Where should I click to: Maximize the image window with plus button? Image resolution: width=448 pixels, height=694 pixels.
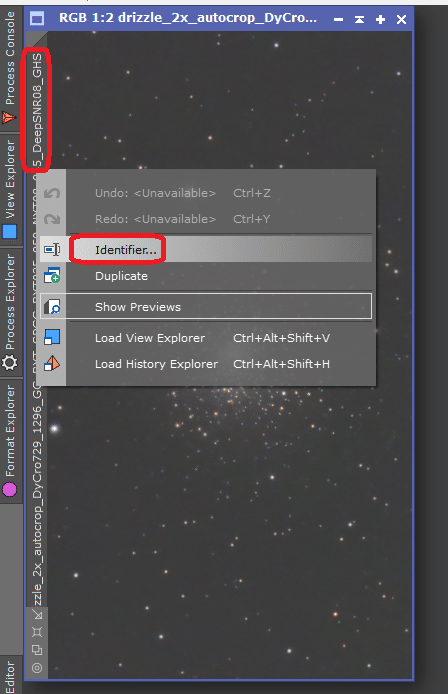380,19
